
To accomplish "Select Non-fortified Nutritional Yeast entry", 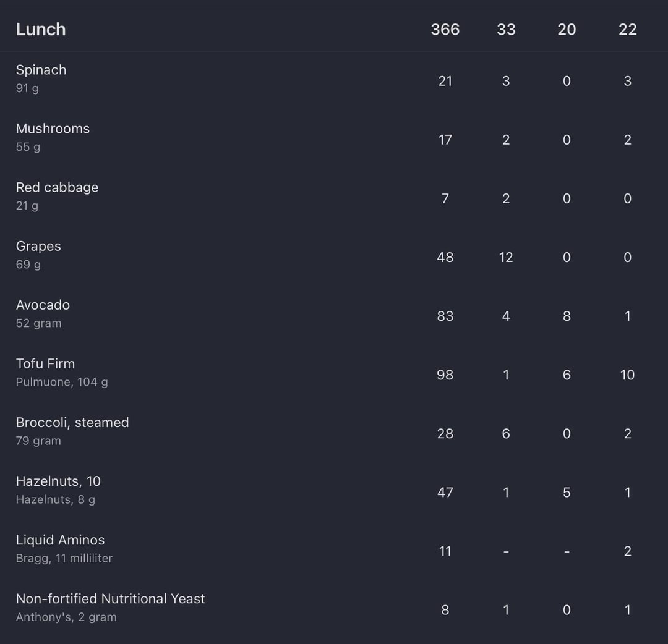I will 110,598.
